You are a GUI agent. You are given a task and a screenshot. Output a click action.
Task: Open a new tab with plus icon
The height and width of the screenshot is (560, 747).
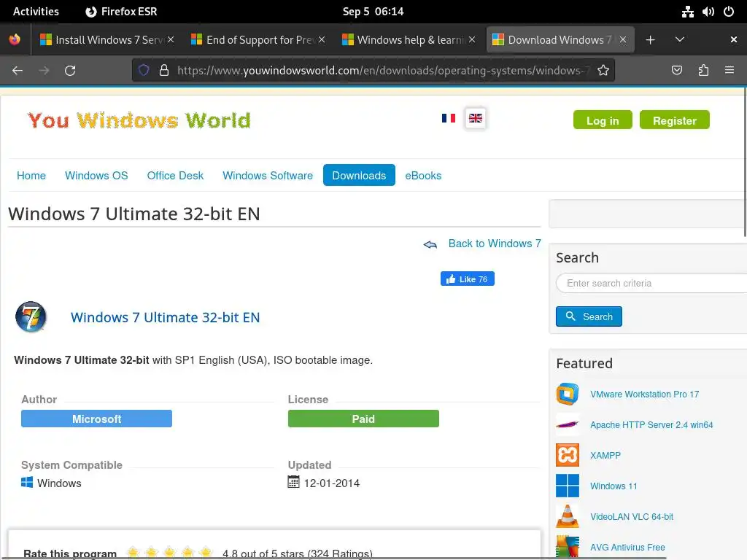point(650,40)
